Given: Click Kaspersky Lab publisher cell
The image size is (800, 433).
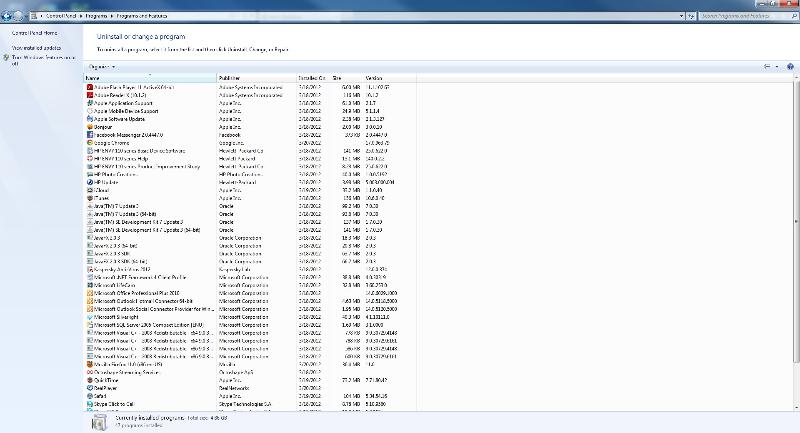Looking at the screenshot, I should click(234, 269).
